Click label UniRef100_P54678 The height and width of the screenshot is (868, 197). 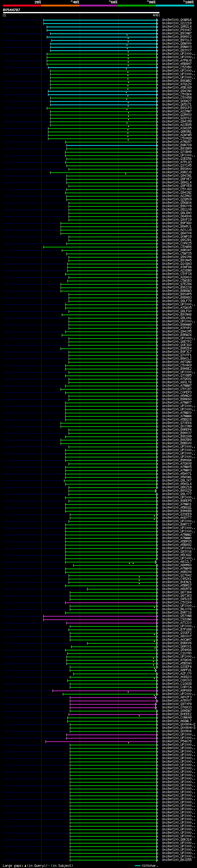(177, 741)
